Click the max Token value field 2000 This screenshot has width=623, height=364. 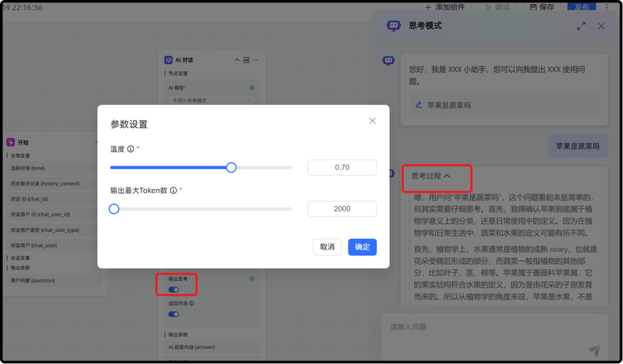click(x=342, y=209)
